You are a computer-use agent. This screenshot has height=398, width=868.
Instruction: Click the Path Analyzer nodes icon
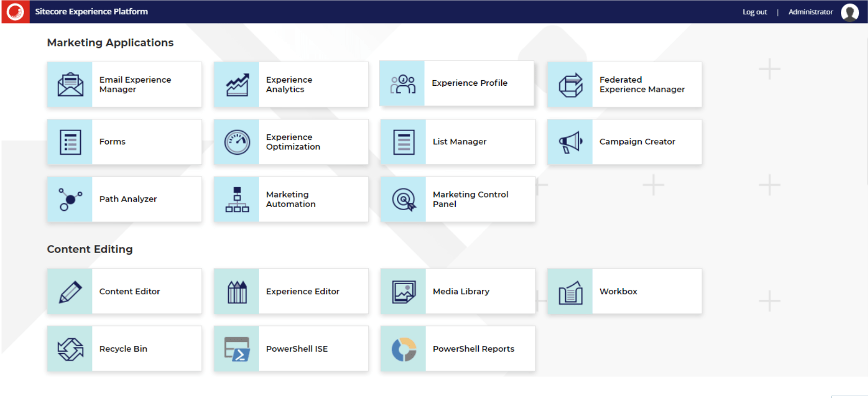tap(70, 200)
